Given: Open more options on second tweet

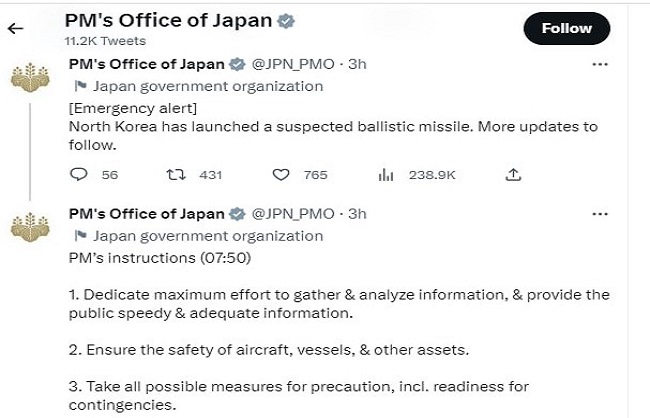Looking at the screenshot, I should (600, 214).
